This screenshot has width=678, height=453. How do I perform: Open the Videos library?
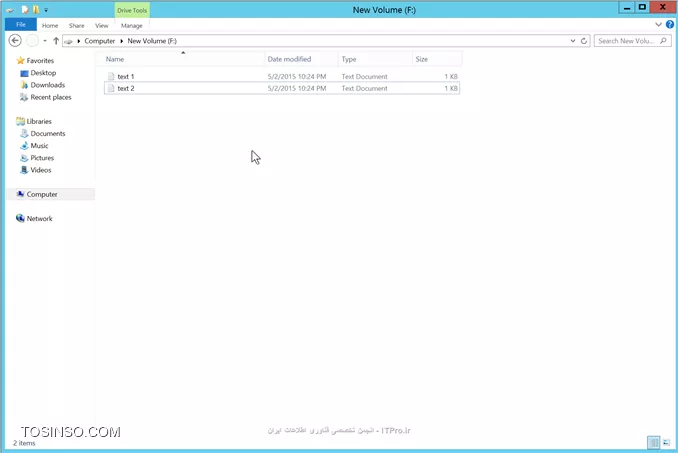pyautogui.click(x=41, y=169)
